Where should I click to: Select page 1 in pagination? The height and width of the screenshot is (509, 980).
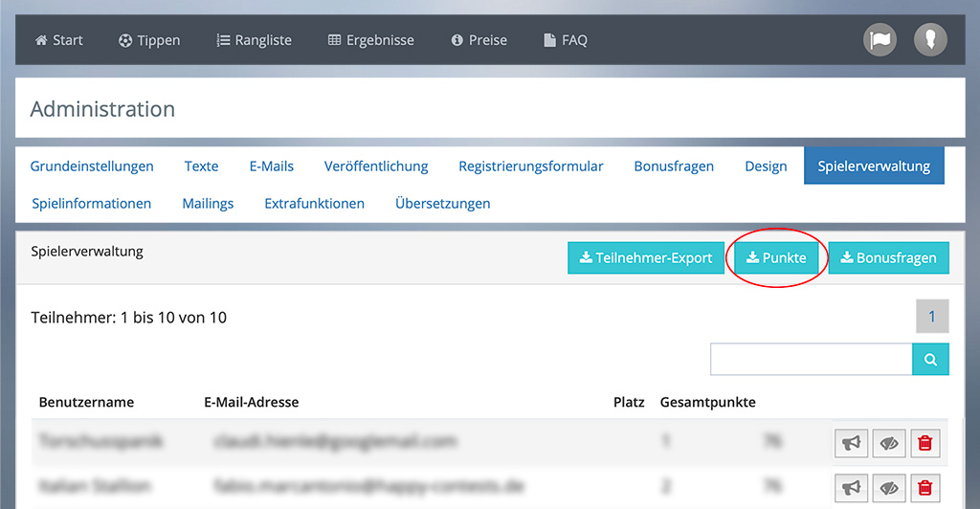(932, 316)
